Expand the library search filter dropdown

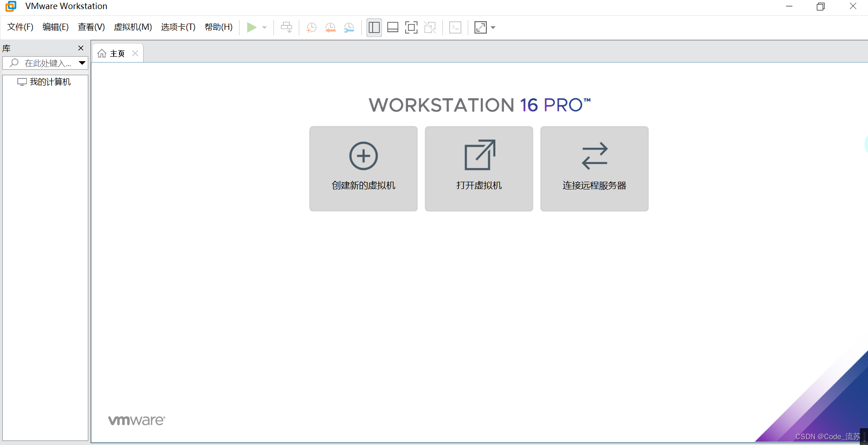[82, 63]
